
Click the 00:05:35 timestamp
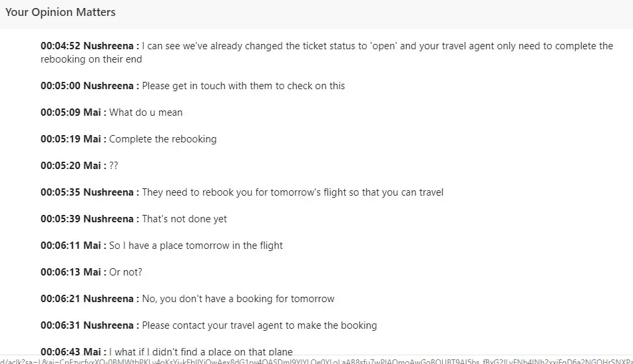(x=60, y=192)
